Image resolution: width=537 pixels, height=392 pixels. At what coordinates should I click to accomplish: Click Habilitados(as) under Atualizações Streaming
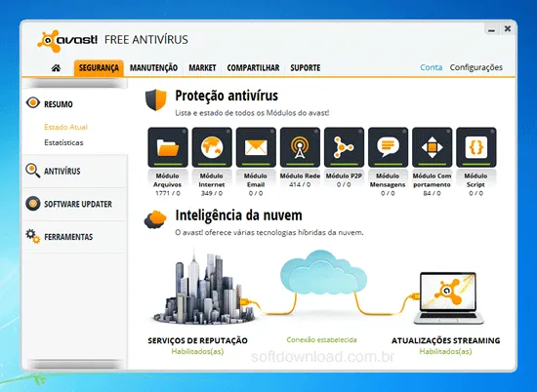point(445,351)
